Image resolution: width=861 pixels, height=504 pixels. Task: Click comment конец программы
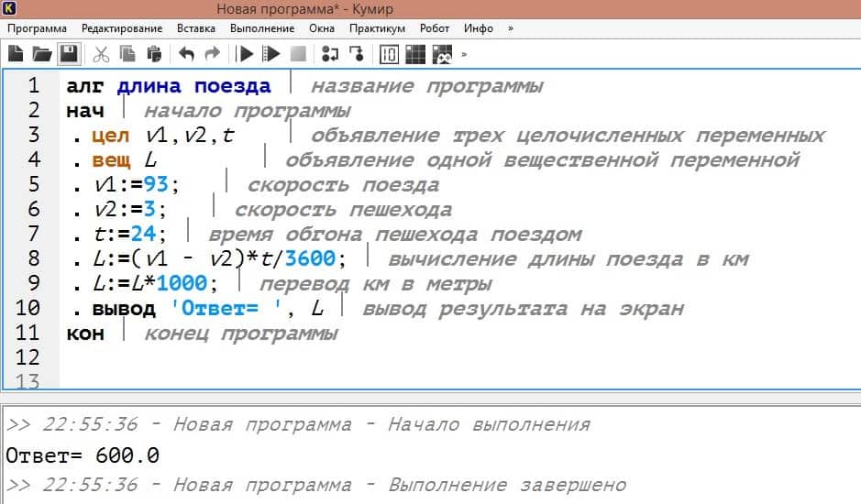pos(241,334)
